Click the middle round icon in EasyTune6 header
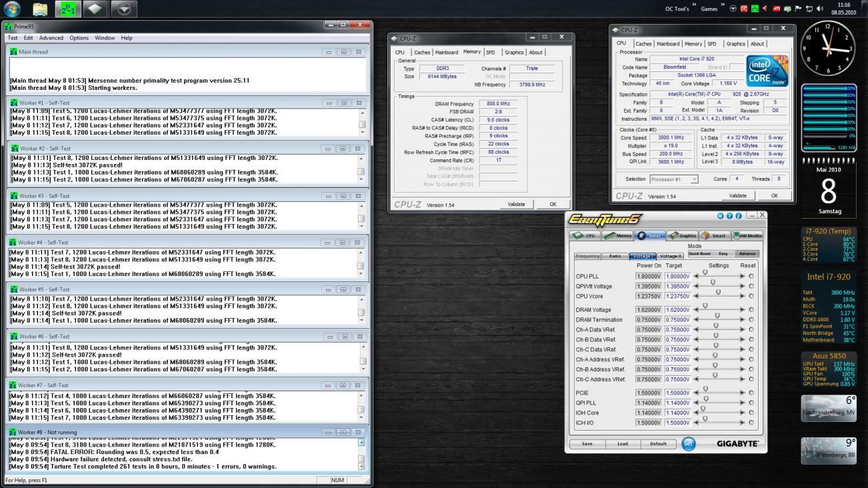Viewport: 868px width, 488px height. click(x=730, y=216)
